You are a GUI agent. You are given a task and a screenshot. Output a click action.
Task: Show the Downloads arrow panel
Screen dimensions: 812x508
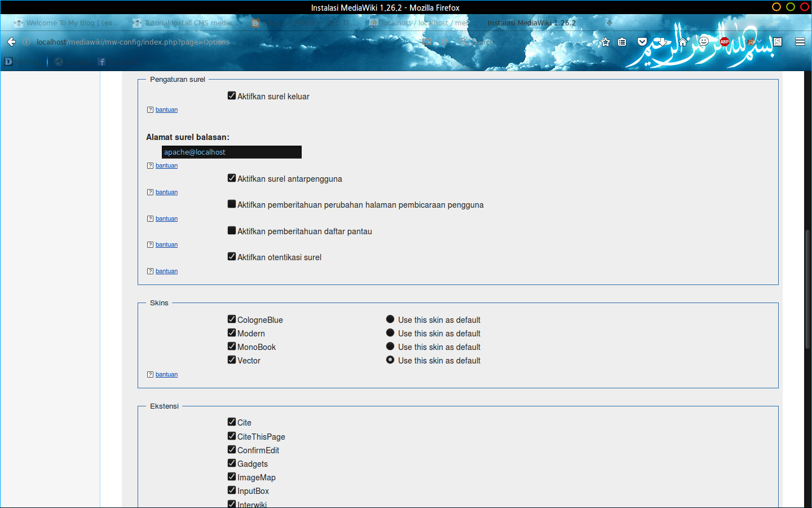(661, 42)
